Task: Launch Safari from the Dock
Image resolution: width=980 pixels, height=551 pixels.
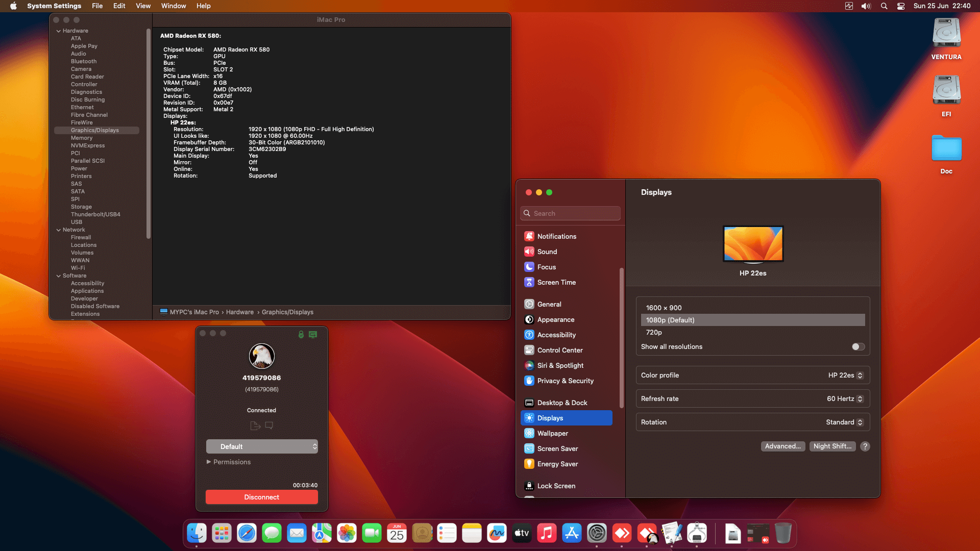Action: click(x=247, y=534)
